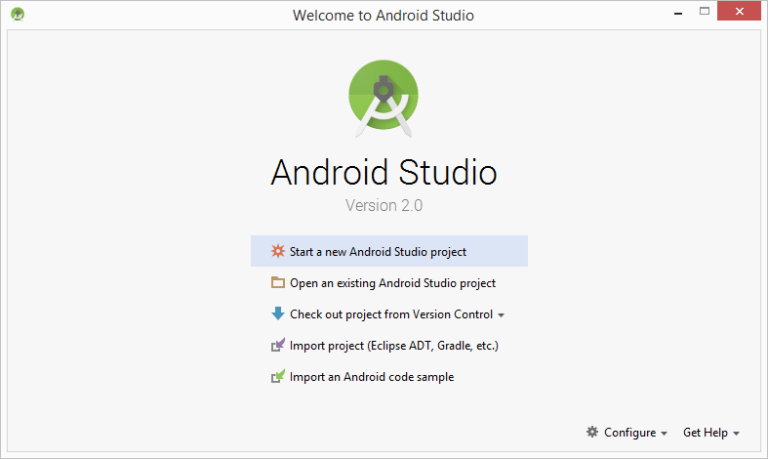Screen dimensions: 768x459
Task: Click the "Version 2.0" text
Action: click(x=383, y=206)
